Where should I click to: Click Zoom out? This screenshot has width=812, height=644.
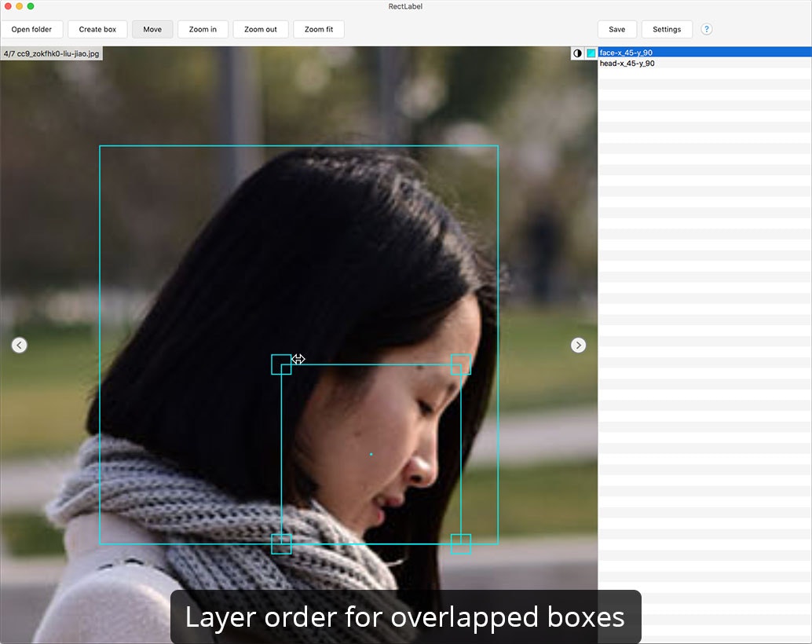click(261, 30)
